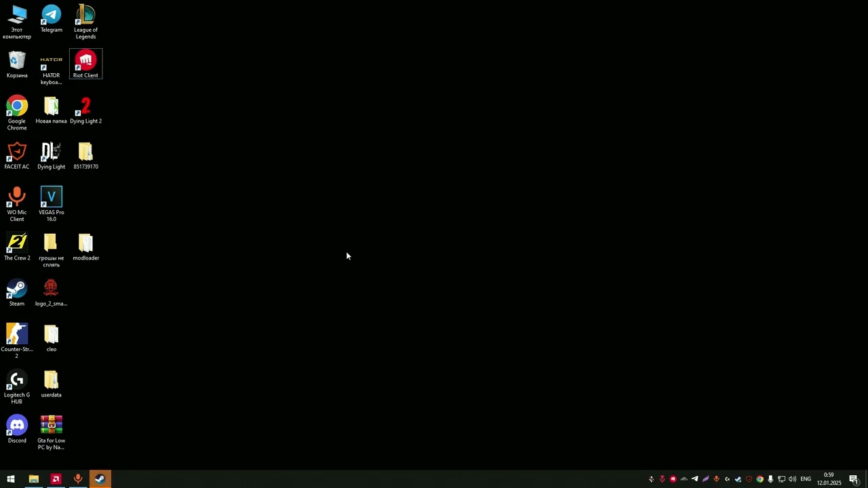Select the Riot Client desktop shortcut

[x=85, y=64]
